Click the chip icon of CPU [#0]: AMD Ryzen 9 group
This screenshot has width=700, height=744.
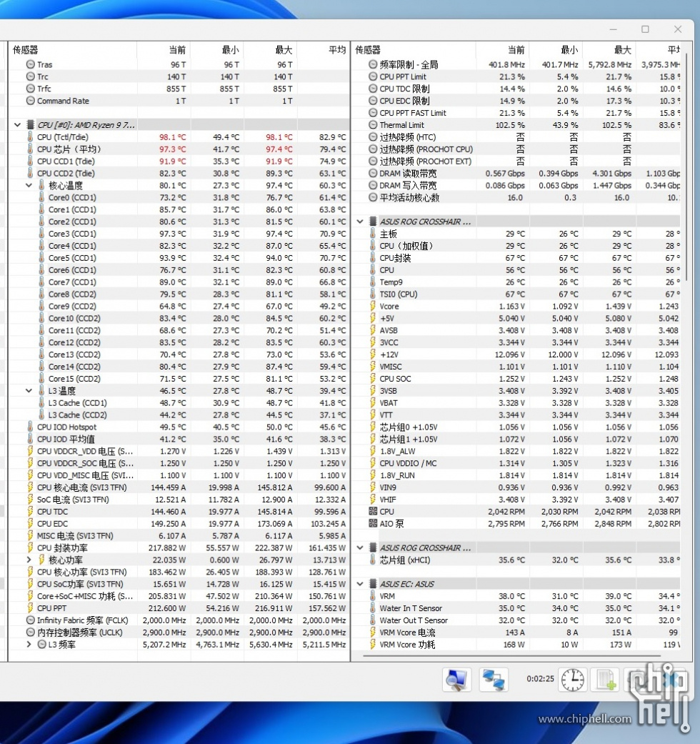pos(30,125)
